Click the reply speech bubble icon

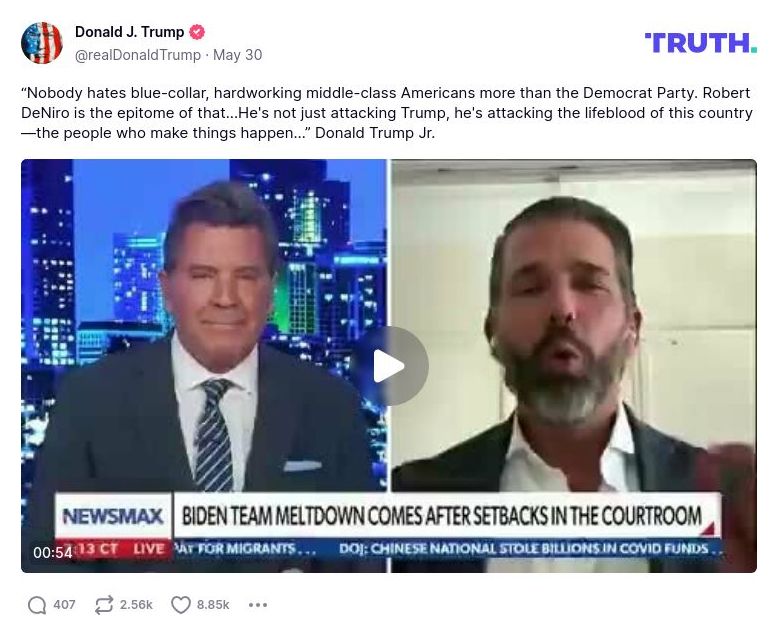tap(37, 605)
